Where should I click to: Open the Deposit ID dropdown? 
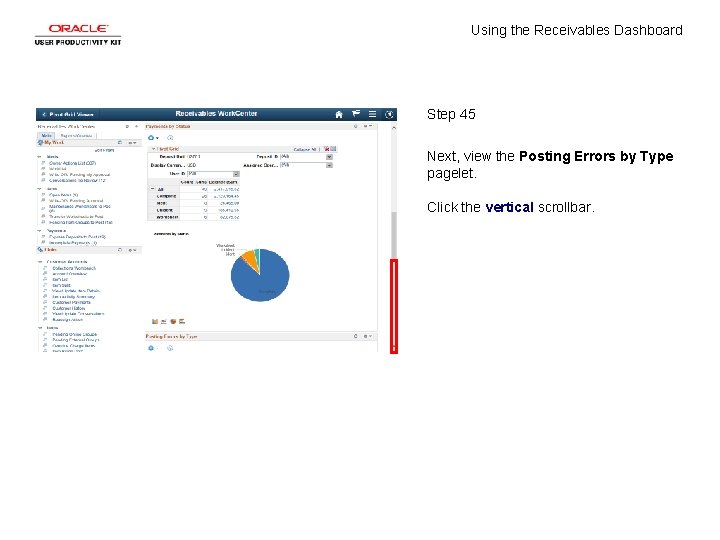[329, 157]
